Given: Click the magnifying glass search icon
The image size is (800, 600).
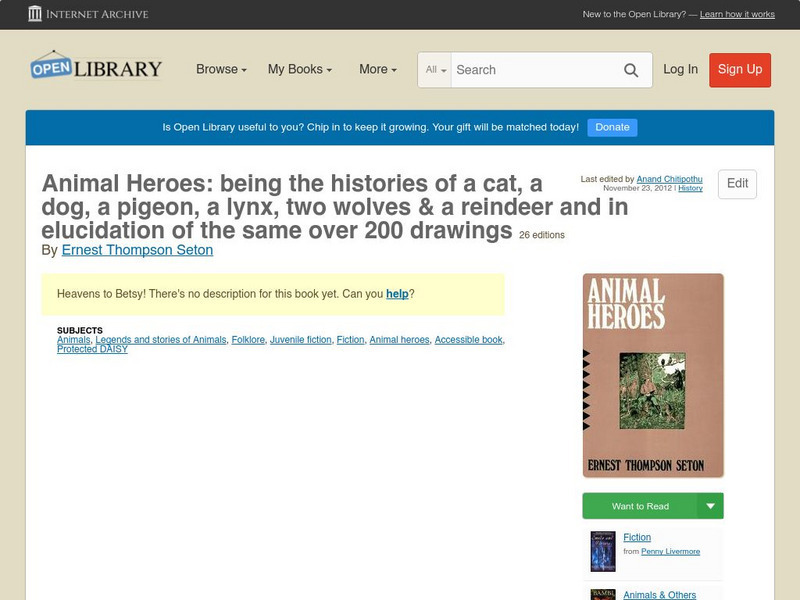Looking at the screenshot, I should 631,70.
